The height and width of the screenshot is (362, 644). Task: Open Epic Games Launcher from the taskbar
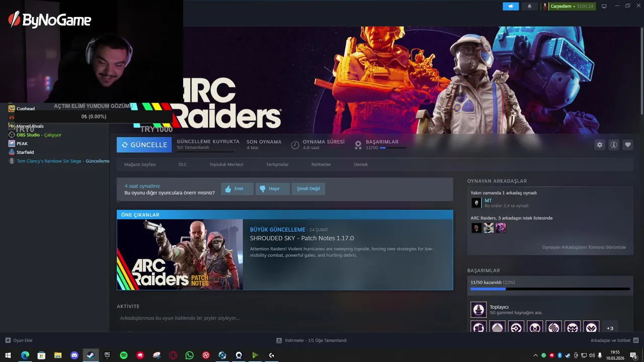coord(107,355)
